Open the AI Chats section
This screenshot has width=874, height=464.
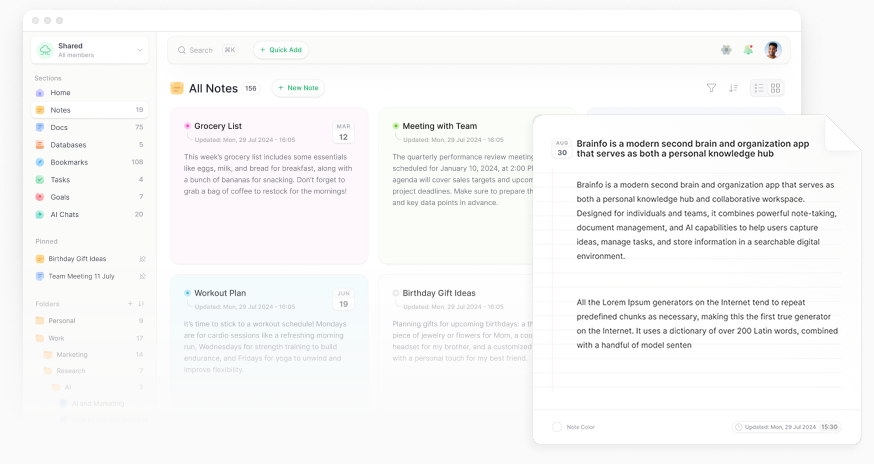click(64, 214)
